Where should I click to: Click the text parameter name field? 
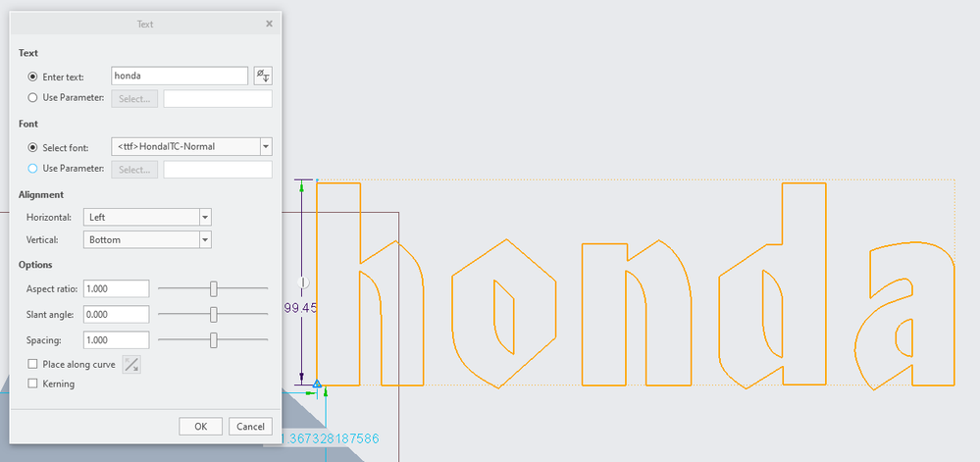(218, 99)
